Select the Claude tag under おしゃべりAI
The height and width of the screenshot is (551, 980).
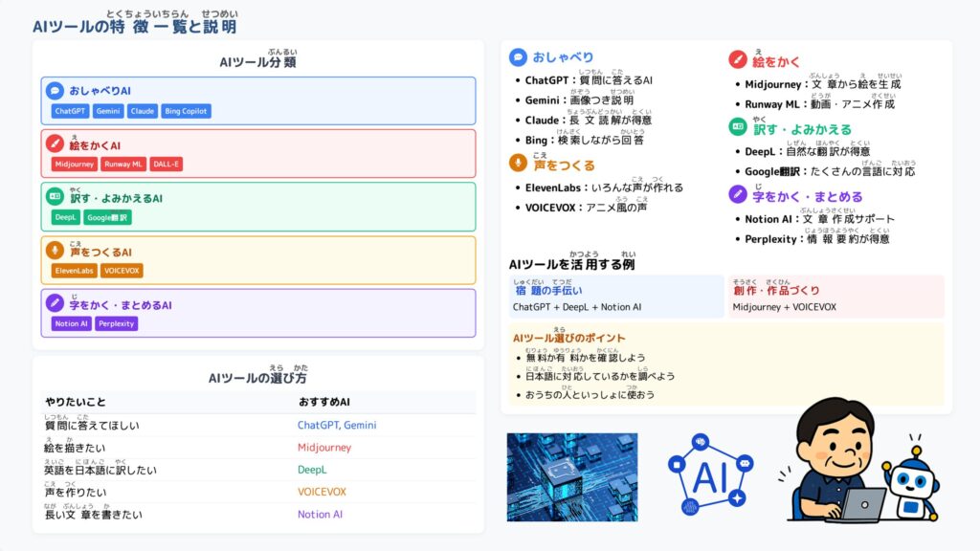(143, 111)
